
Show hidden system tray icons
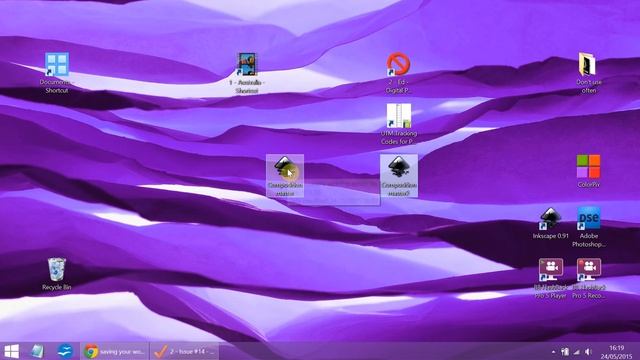coord(553,351)
